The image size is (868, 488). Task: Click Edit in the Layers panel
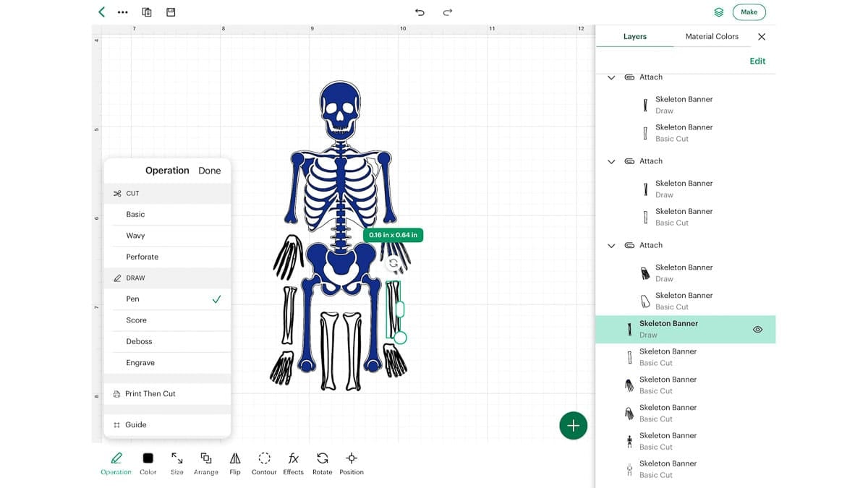point(757,61)
